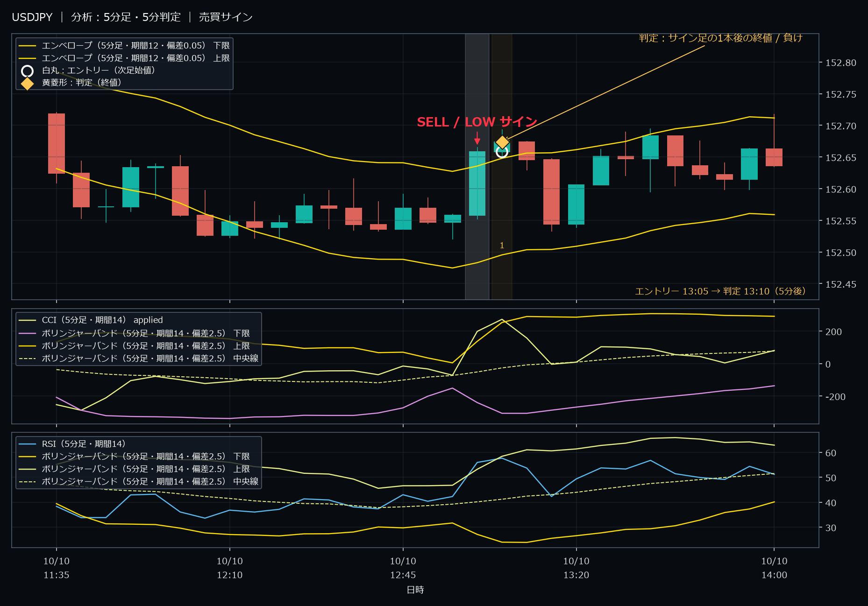The width and height of the screenshot is (868, 606).
Task: Click the 10/10 14:00 time axis label
Action: [x=775, y=568]
